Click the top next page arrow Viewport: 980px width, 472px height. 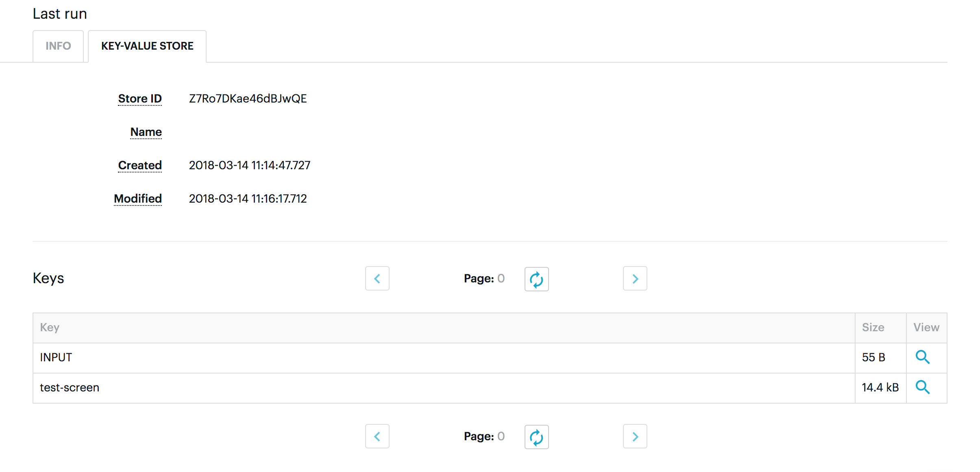635,279
